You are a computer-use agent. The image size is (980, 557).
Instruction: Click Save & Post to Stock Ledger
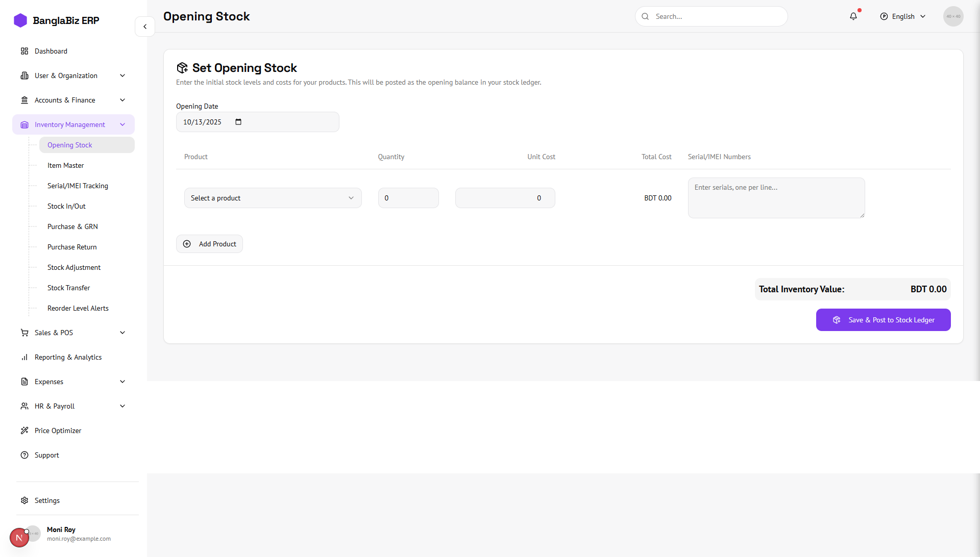883,320
